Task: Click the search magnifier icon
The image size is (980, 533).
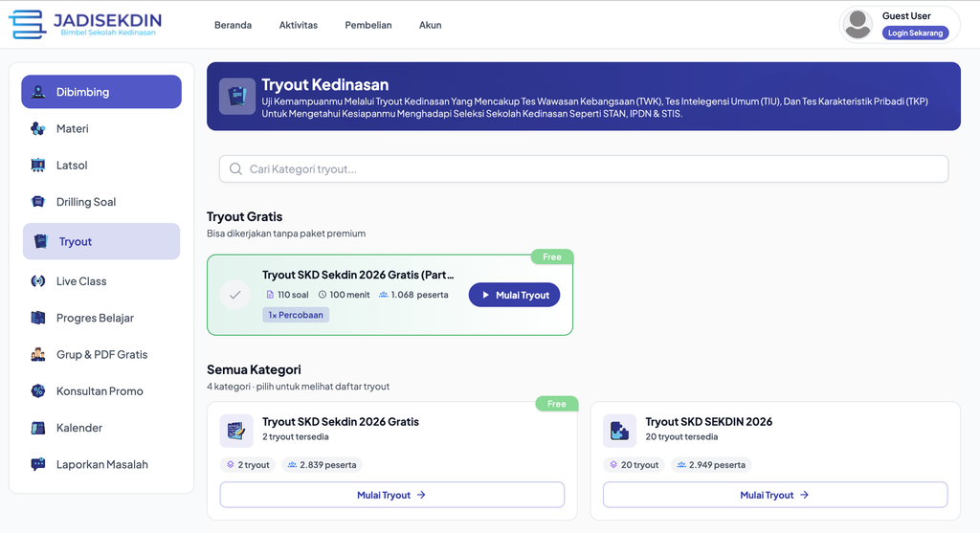Action: pos(235,168)
